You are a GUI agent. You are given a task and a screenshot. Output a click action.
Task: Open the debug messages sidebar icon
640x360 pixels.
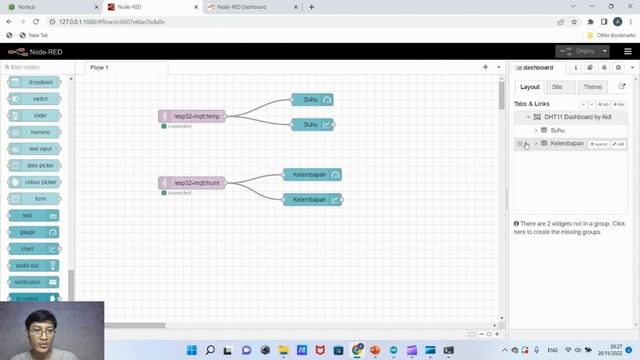pyautogui.click(x=604, y=68)
